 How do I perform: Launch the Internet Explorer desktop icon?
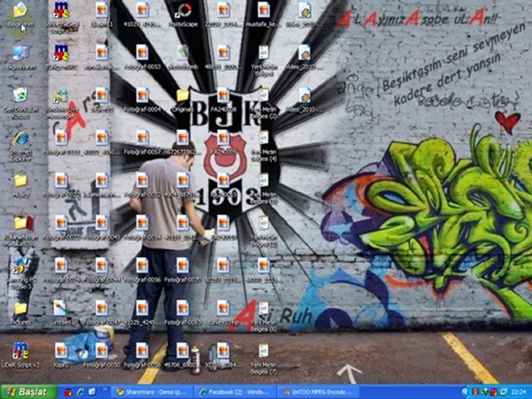coord(21,146)
